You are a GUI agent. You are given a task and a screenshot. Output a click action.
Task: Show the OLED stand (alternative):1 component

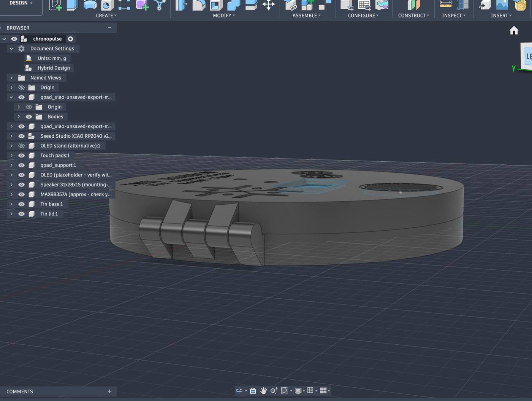coord(21,146)
